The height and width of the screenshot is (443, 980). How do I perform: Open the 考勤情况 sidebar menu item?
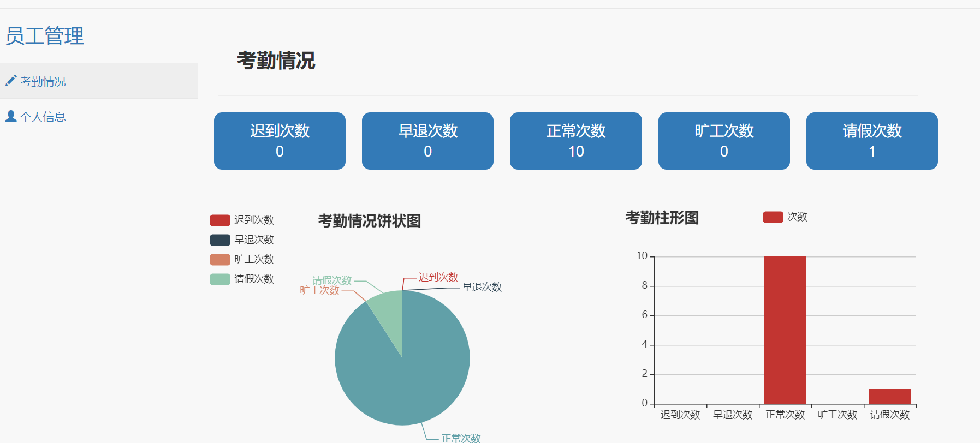click(x=99, y=81)
